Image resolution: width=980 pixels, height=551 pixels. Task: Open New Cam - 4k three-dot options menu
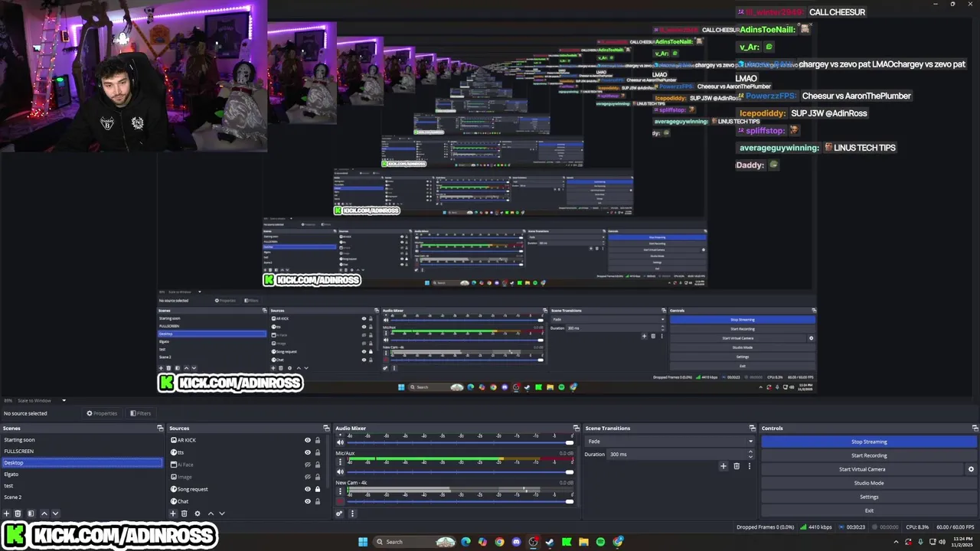[x=340, y=492]
